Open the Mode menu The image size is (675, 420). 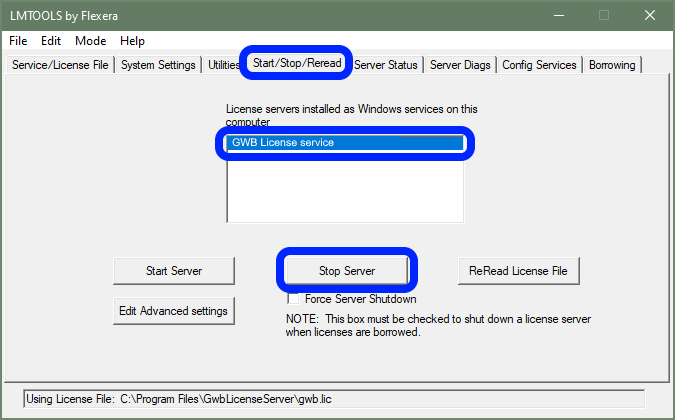click(x=90, y=41)
